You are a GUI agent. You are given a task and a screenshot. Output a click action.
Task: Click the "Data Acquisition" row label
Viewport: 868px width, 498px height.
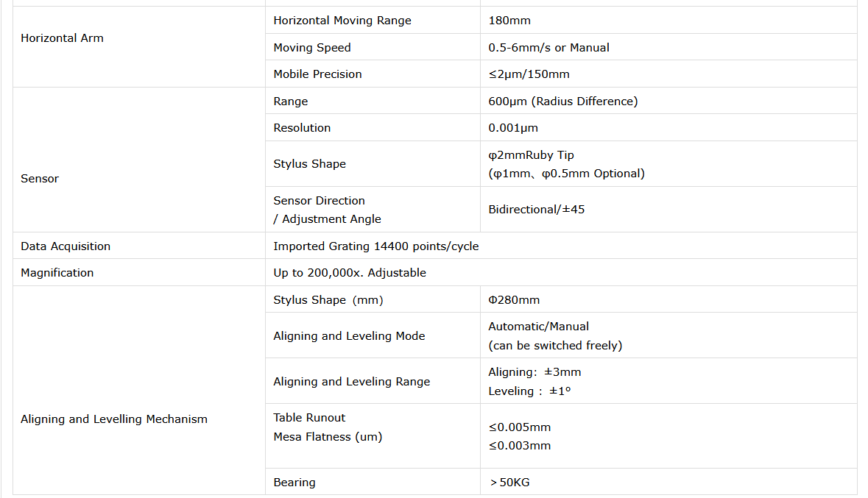click(x=66, y=246)
